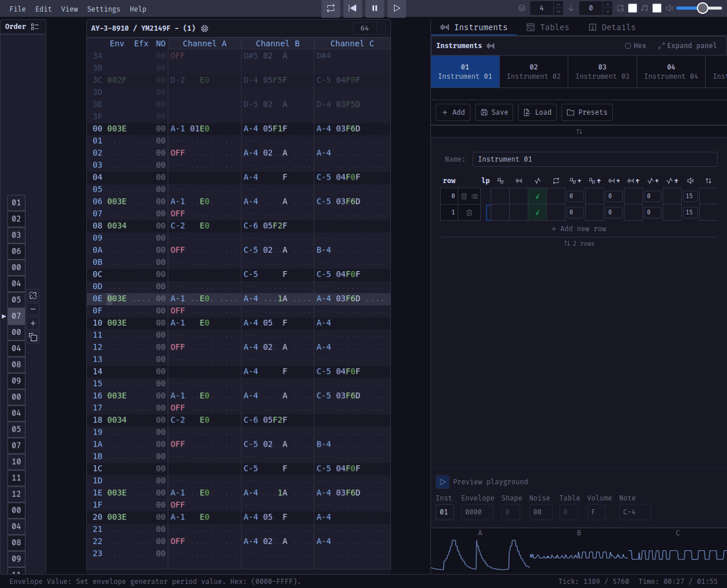Screen dimensions: 727x588
Task: Switch to the Tables tab
Action: coord(547,27)
